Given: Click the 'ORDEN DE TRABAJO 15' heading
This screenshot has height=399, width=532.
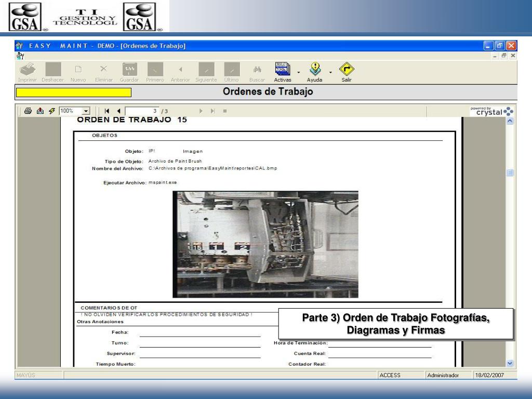Looking at the screenshot, I should [132, 120].
